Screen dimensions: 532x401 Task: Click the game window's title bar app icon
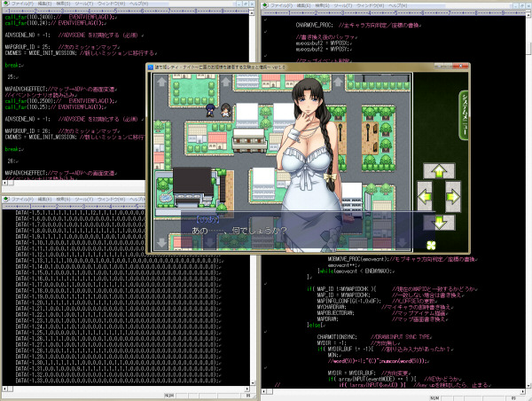(151, 67)
